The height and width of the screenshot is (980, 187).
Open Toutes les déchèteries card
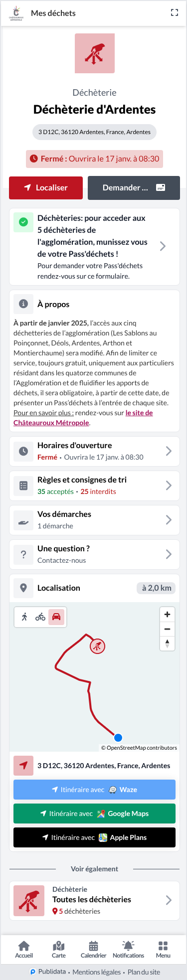click(x=94, y=901)
